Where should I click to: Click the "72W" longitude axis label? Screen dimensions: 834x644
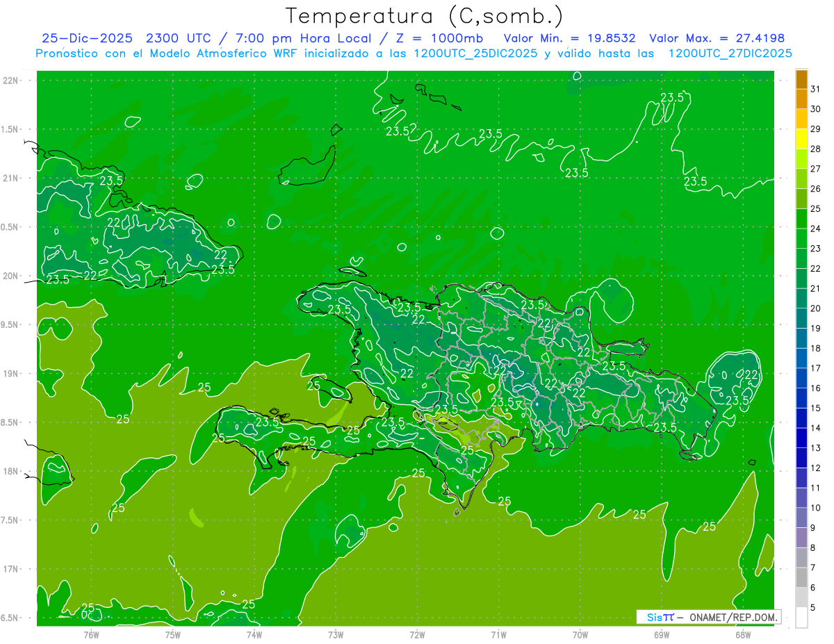coord(418,634)
